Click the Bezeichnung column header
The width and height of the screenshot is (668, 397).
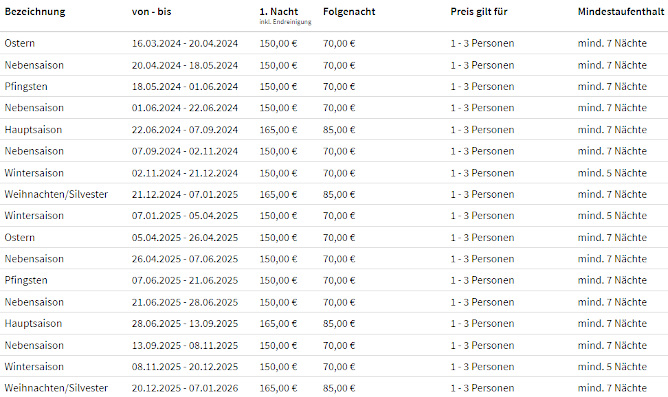pos(35,12)
